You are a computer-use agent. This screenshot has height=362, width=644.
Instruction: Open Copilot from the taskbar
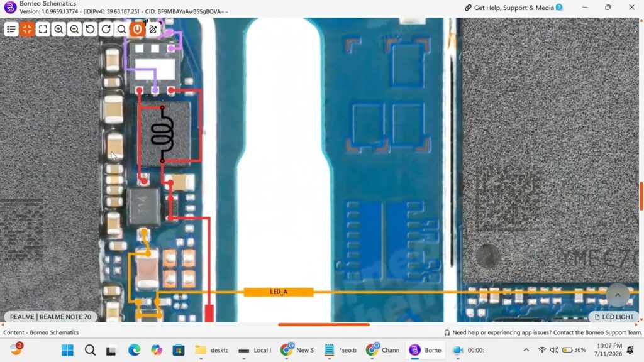point(157,350)
